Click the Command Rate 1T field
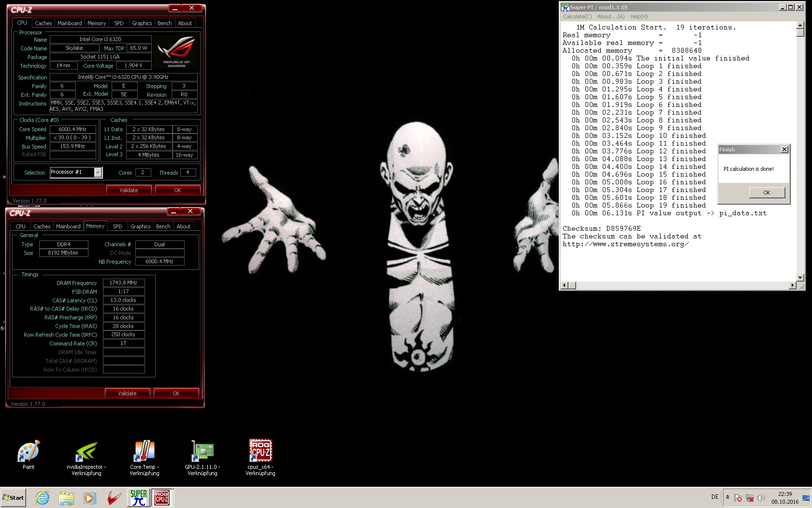 point(124,343)
